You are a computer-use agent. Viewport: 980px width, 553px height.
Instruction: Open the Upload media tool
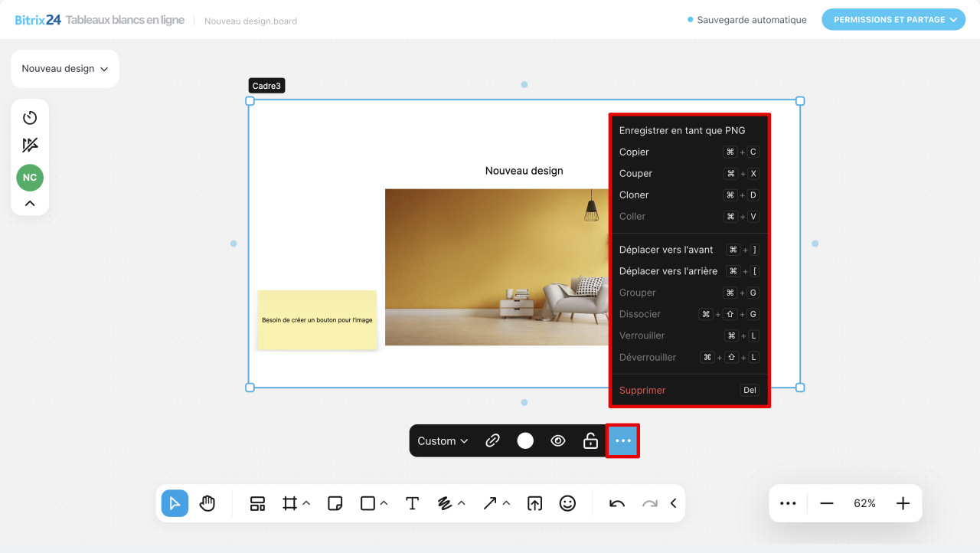(x=534, y=503)
